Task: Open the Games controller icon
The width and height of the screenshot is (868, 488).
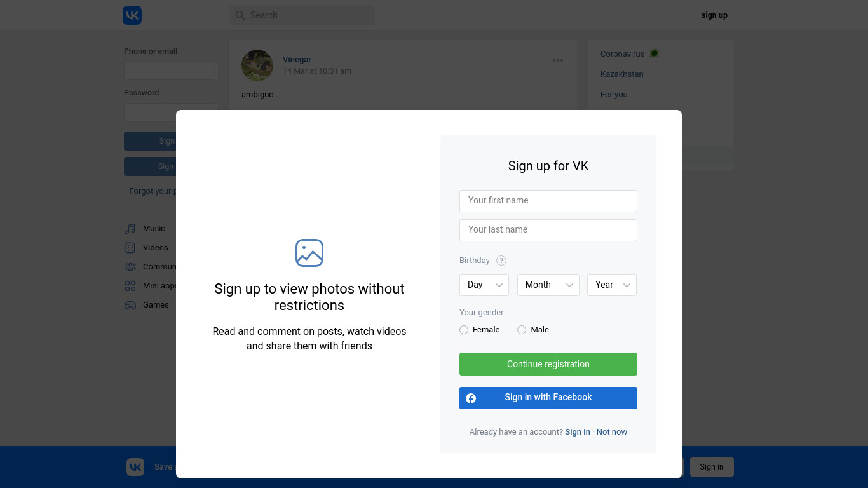Action: (130, 305)
